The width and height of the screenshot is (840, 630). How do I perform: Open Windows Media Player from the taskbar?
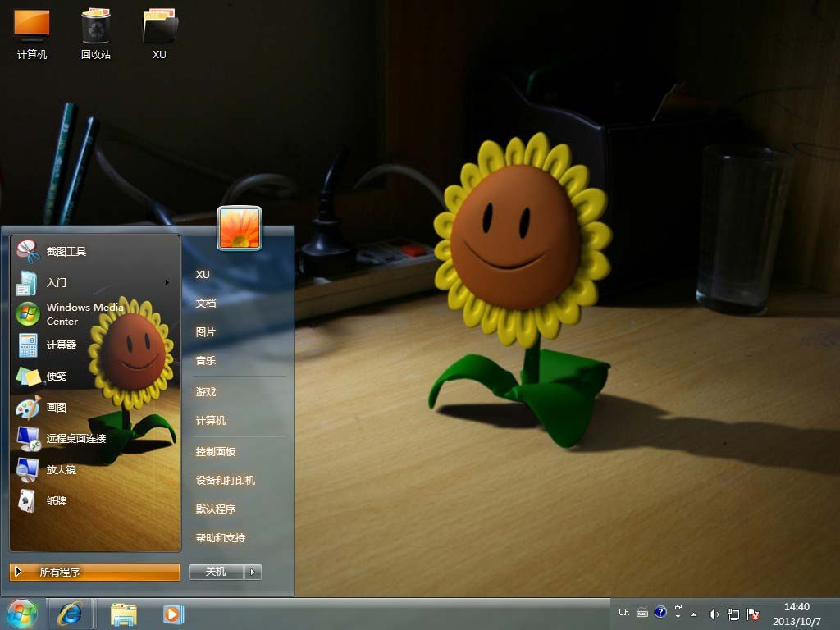(x=173, y=614)
